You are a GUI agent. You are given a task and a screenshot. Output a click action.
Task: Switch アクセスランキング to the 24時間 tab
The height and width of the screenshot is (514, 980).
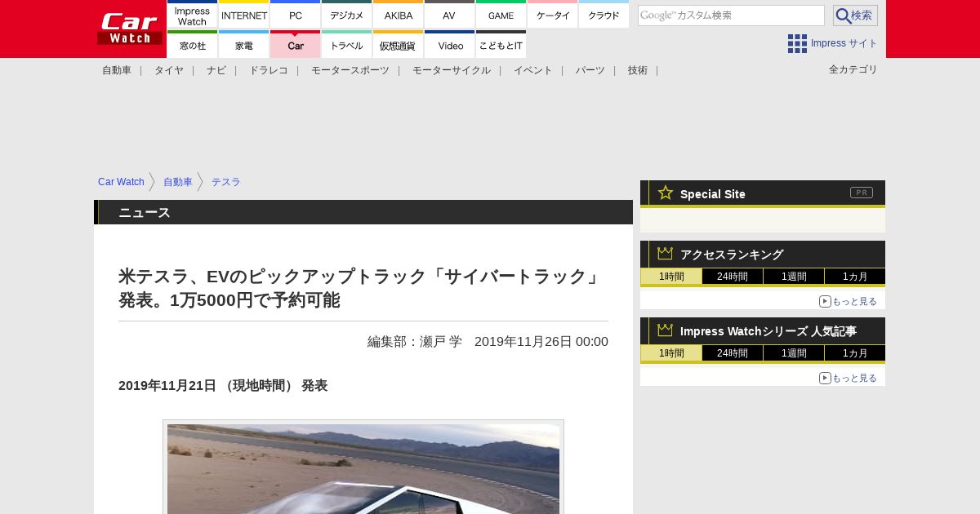(733, 277)
